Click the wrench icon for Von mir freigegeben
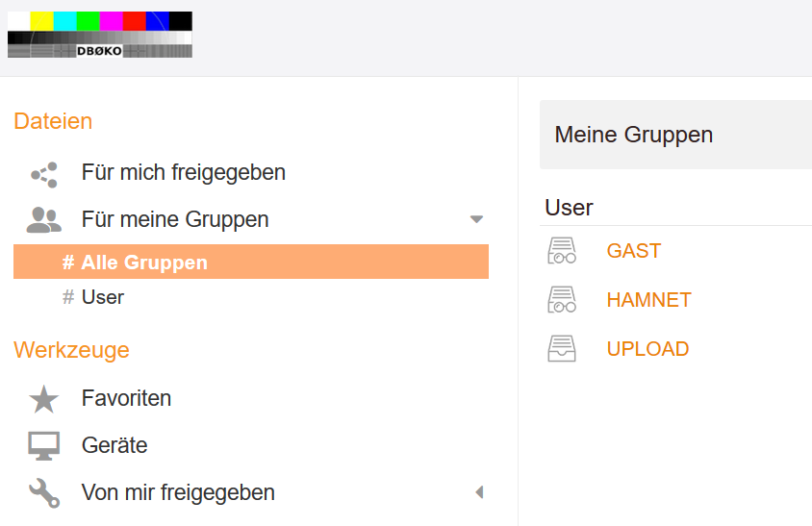 [44, 493]
